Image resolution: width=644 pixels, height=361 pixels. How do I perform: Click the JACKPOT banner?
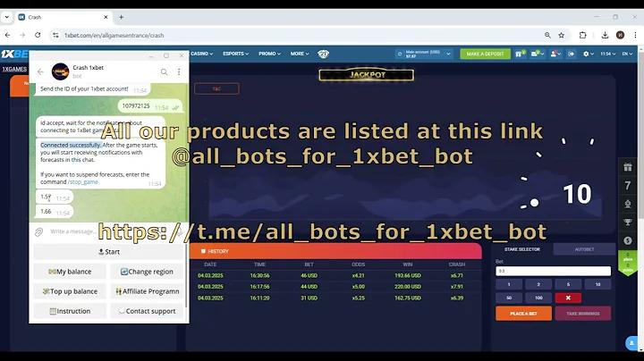pyautogui.click(x=367, y=75)
